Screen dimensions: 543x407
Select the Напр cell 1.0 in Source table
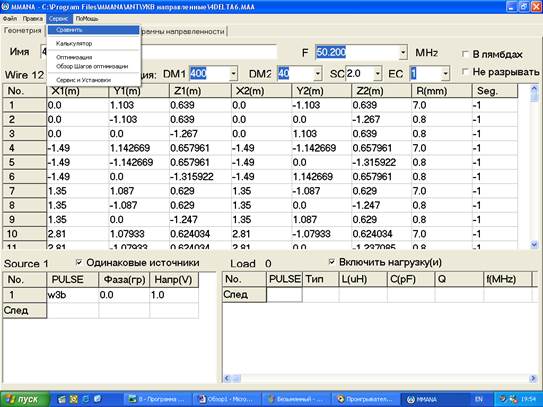pos(174,295)
